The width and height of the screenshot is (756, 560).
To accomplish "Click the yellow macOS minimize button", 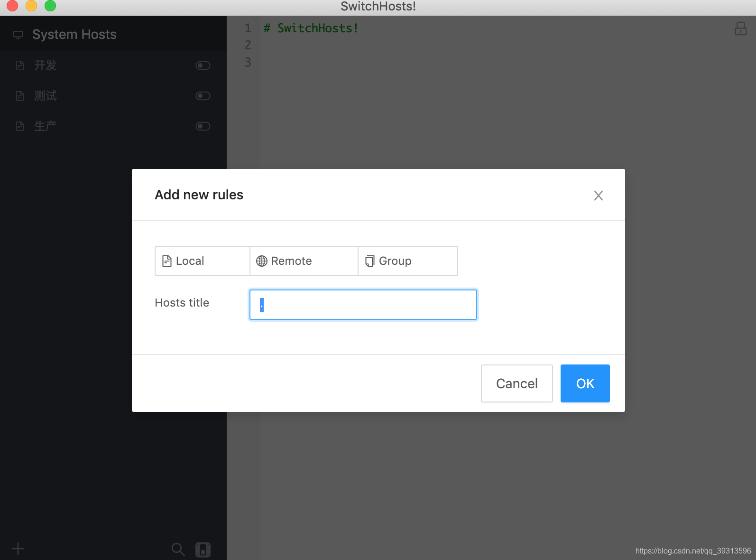I will [x=31, y=6].
